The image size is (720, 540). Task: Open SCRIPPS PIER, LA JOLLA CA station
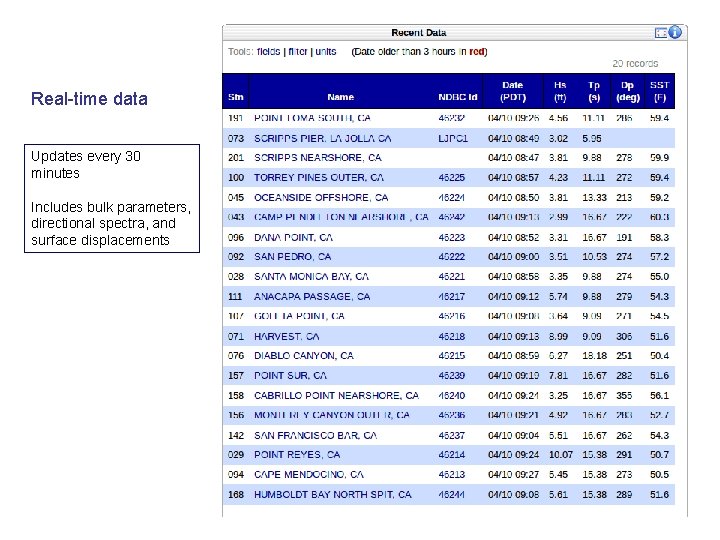coord(322,138)
